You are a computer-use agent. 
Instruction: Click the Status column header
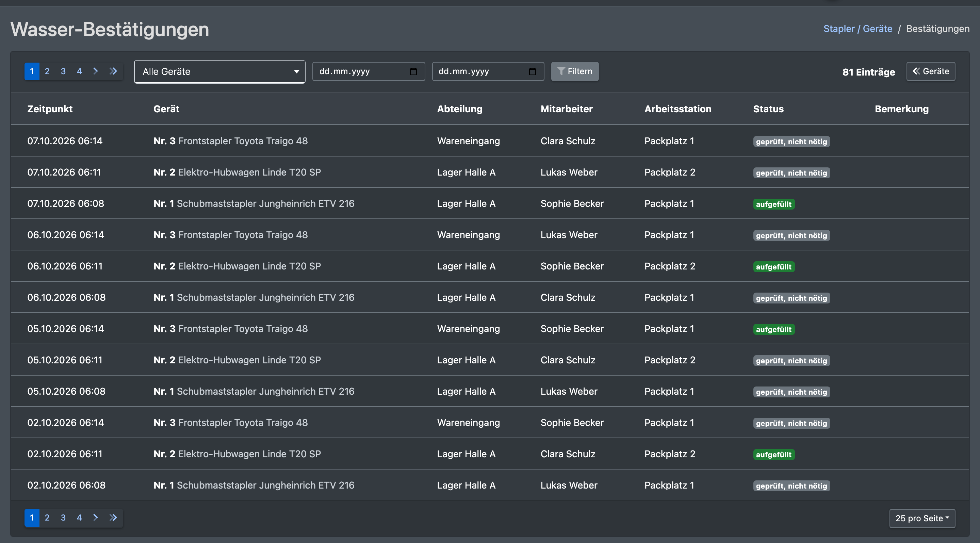click(x=768, y=109)
